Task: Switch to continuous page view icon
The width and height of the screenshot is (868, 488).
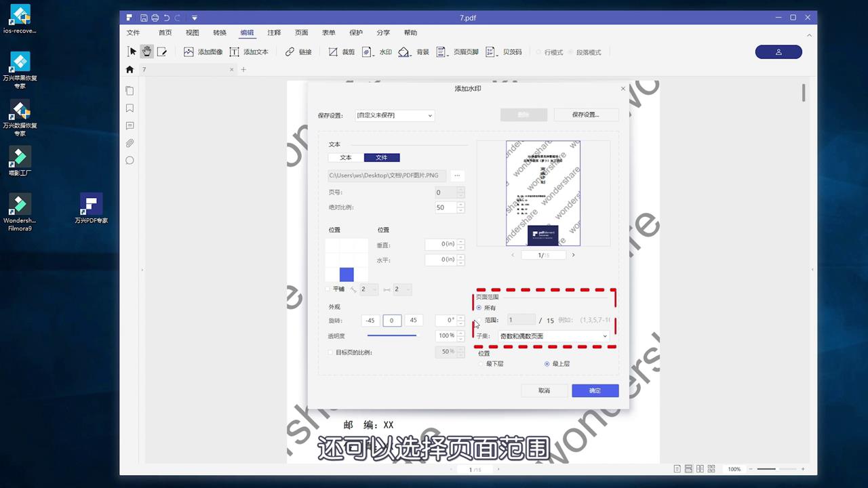Action: point(689,469)
